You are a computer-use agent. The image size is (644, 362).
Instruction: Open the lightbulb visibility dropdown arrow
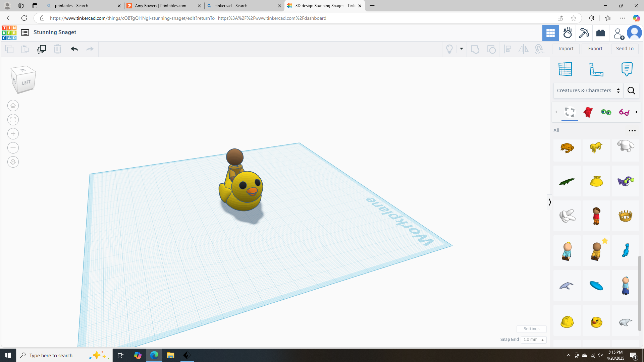[462, 49]
